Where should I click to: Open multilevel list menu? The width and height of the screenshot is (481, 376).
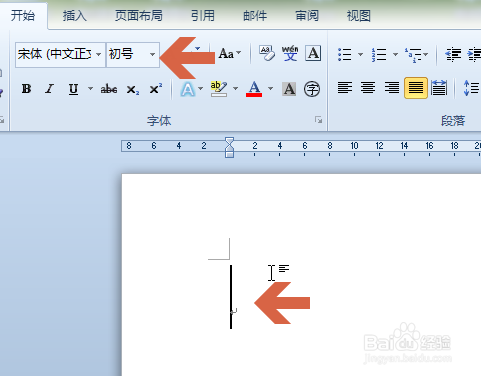[x=416, y=55]
